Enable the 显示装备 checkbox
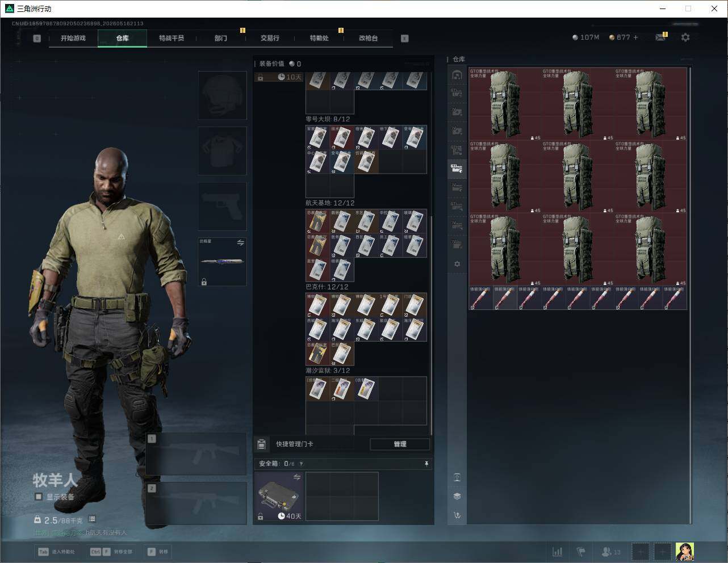Viewport: 728px width, 563px height. [x=39, y=497]
